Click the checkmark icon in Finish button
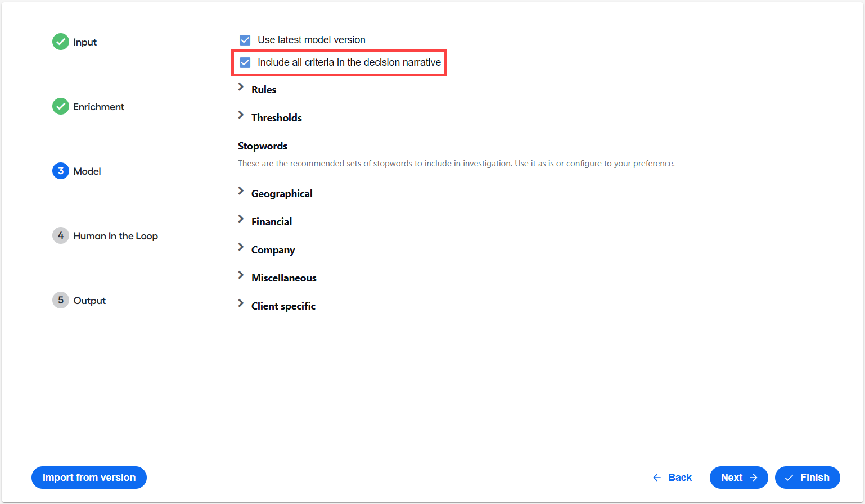 (789, 478)
